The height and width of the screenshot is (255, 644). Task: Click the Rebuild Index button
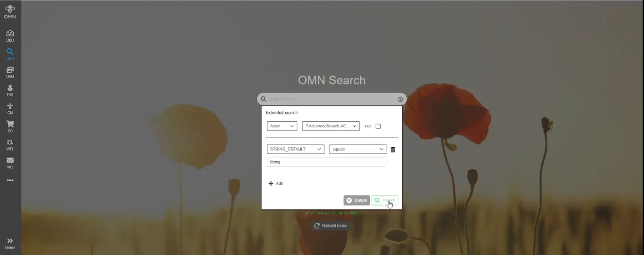[x=331, y=226]
